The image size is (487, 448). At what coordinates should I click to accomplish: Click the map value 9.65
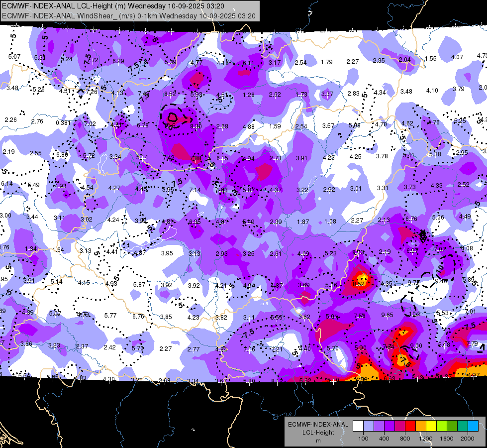[x=387, y=315]
